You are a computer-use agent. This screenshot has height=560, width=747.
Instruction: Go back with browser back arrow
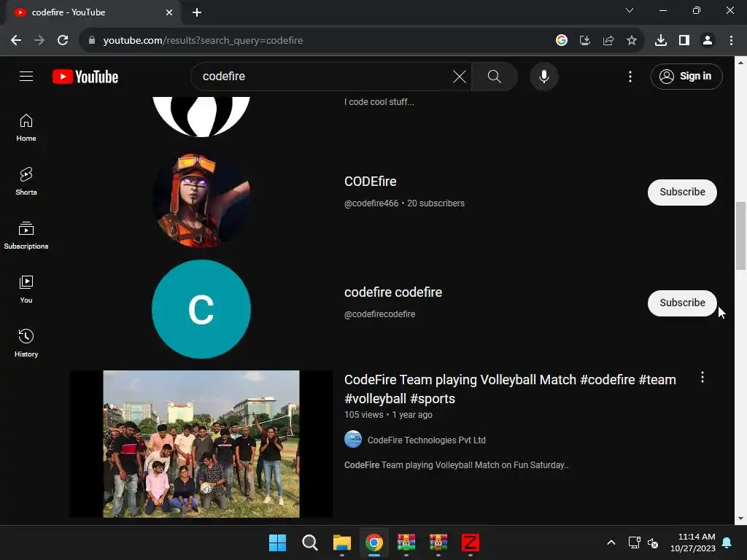pyautogui.click(x=16, y=40)
